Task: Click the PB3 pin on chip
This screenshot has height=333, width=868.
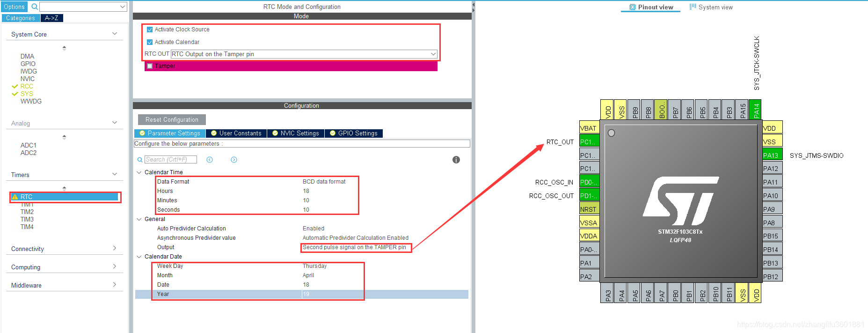Action: (728, 110)
